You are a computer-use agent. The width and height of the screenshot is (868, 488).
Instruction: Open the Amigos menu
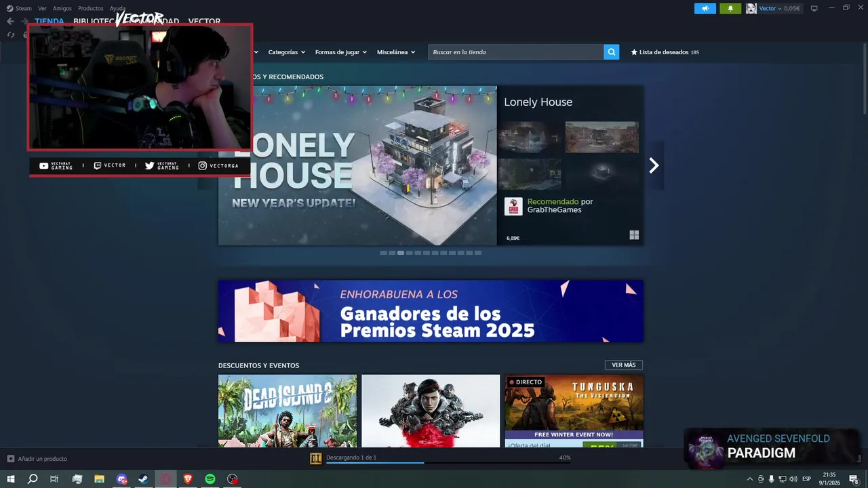point(62,8)
